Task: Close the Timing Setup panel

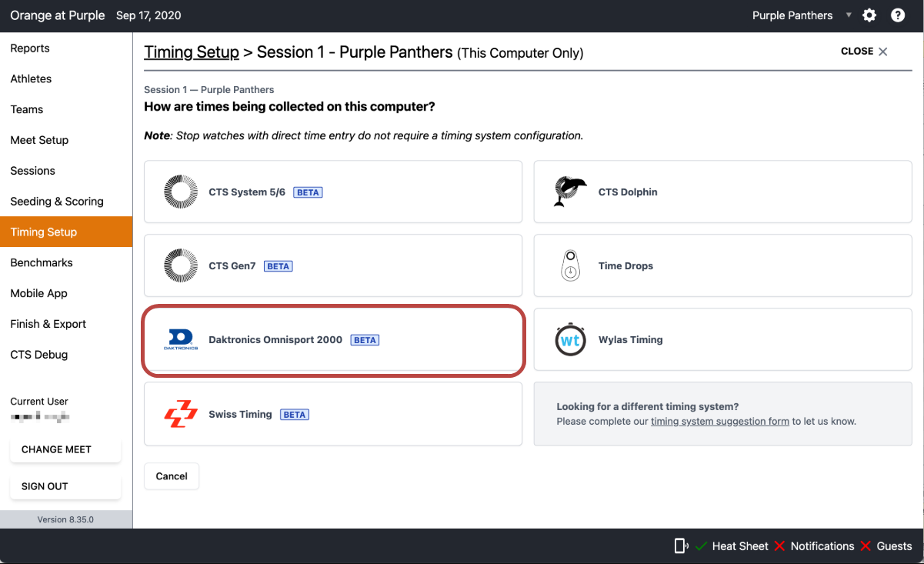Action: [x=864, y=52]
